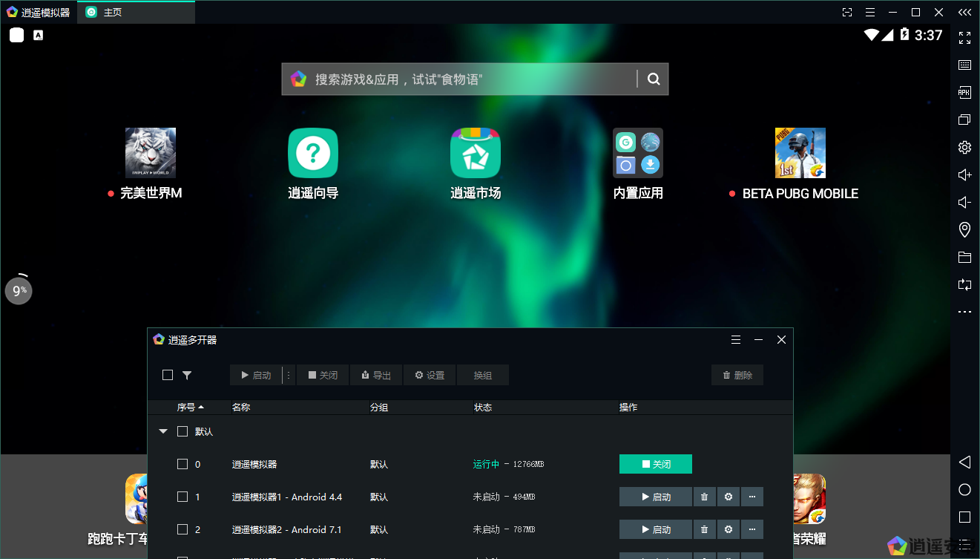Click the APK install icon in sidebar
Screen dimensions: 980x559
pos(964,93)
